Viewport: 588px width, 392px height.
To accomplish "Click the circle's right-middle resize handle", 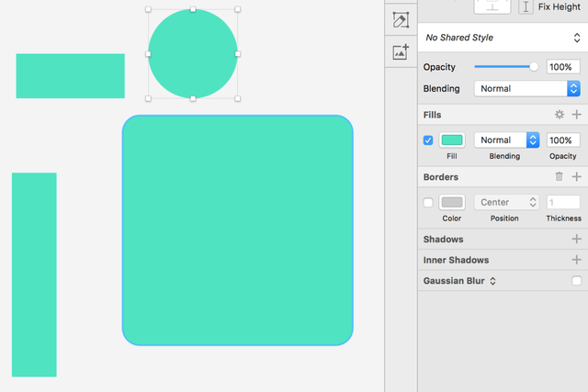I will tap(237, 54).
